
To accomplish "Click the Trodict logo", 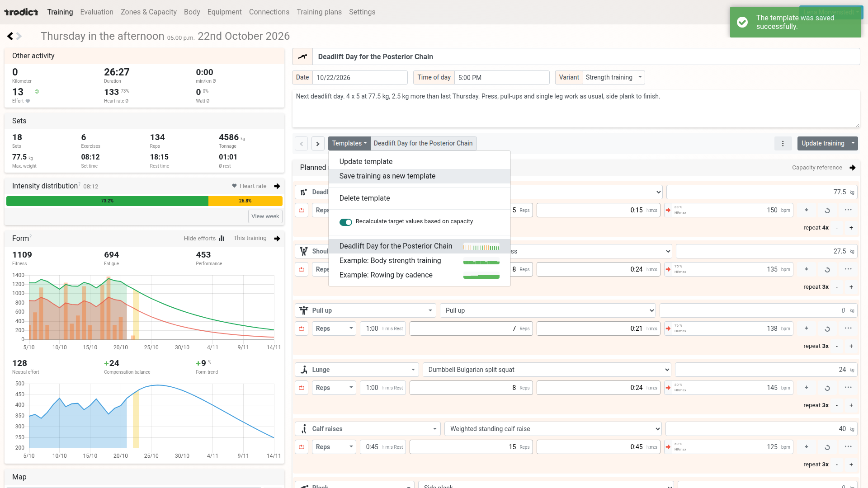I will click(21, 12).
